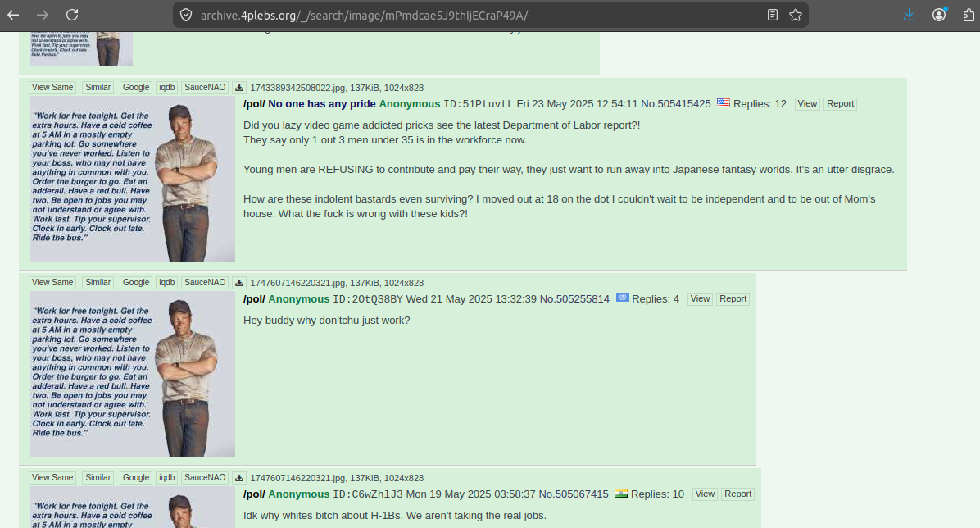Click /pol/ board link on post No.505255814
The height and width of the screenshot is (528, 980).
tap(254, 299)
